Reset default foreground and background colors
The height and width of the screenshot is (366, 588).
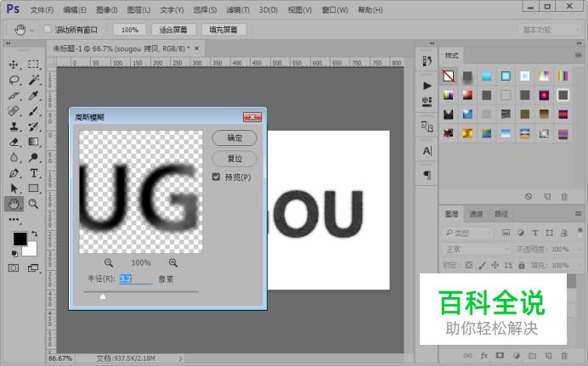click(x=14, y=254)
